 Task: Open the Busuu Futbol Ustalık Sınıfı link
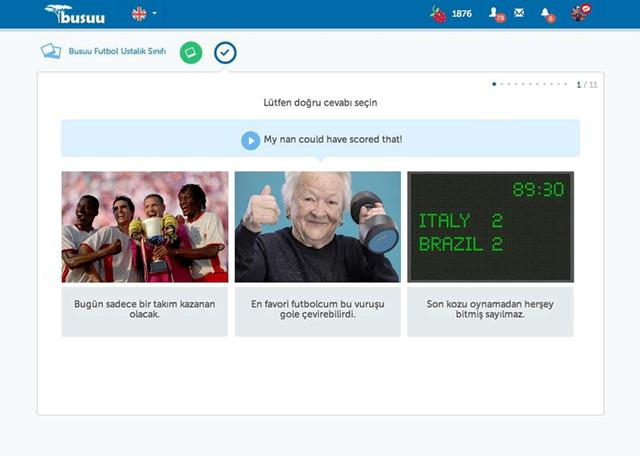point(117,51)
